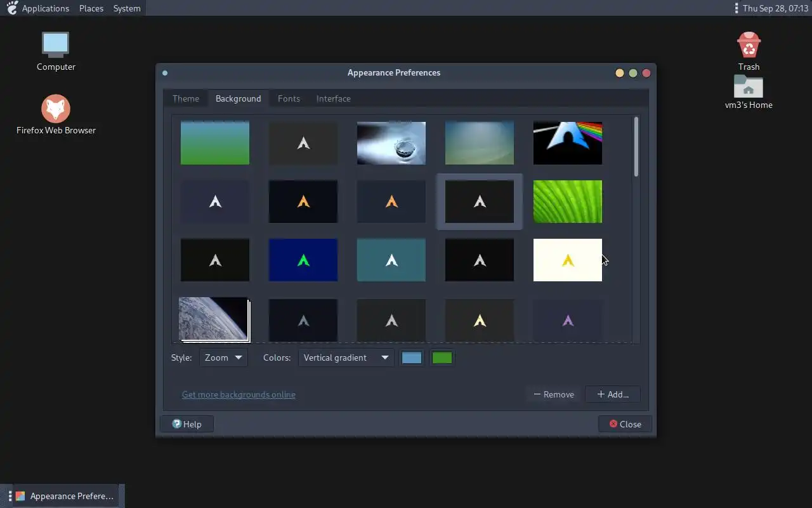Screen dimensions: 812x508
Task: Open the Trash desktop icon
Action: pos(749,51)
